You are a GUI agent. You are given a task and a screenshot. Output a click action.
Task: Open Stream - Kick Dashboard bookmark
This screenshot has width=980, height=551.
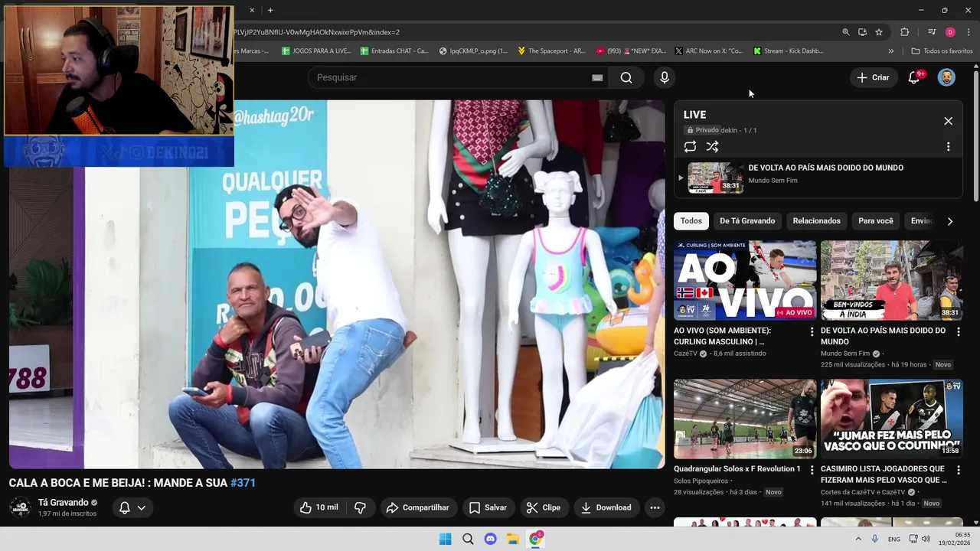(x=788, y=51)
